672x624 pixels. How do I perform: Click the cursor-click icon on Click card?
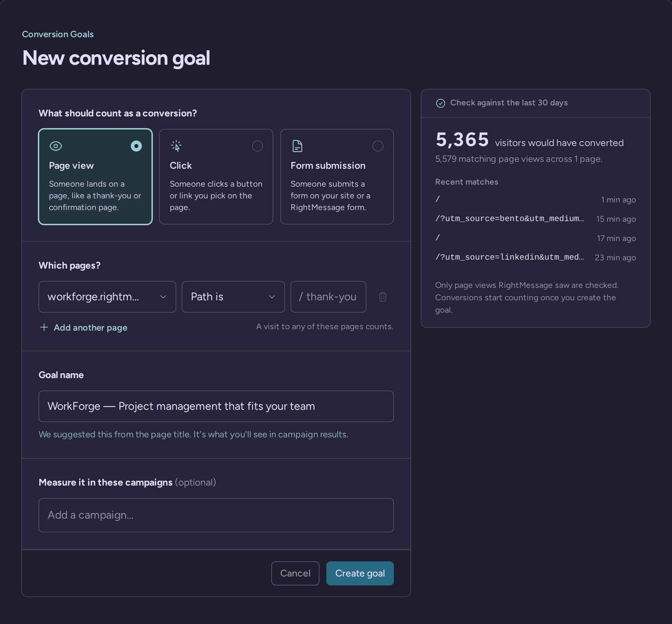(176, 146)
